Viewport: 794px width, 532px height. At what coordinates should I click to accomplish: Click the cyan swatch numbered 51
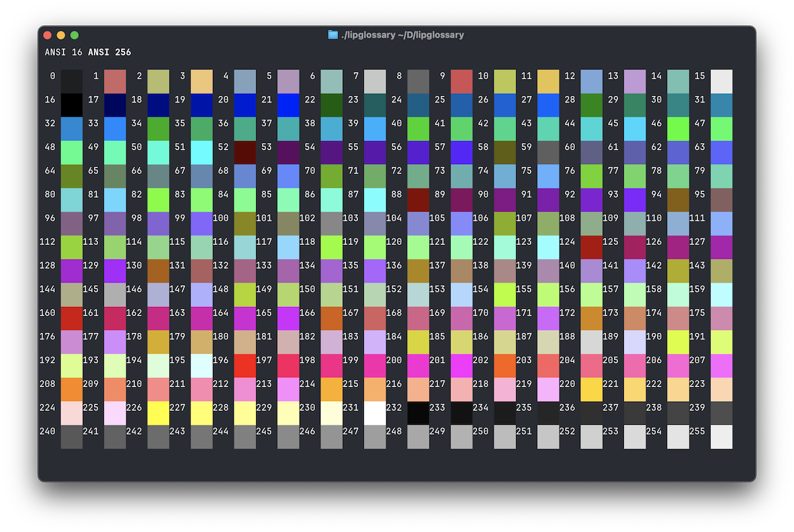201,152
